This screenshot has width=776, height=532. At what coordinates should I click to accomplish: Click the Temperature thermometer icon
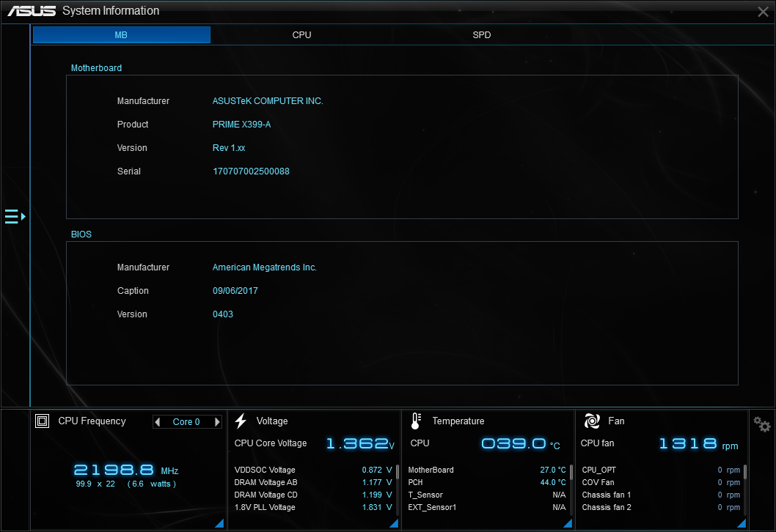tap(416, 421)
